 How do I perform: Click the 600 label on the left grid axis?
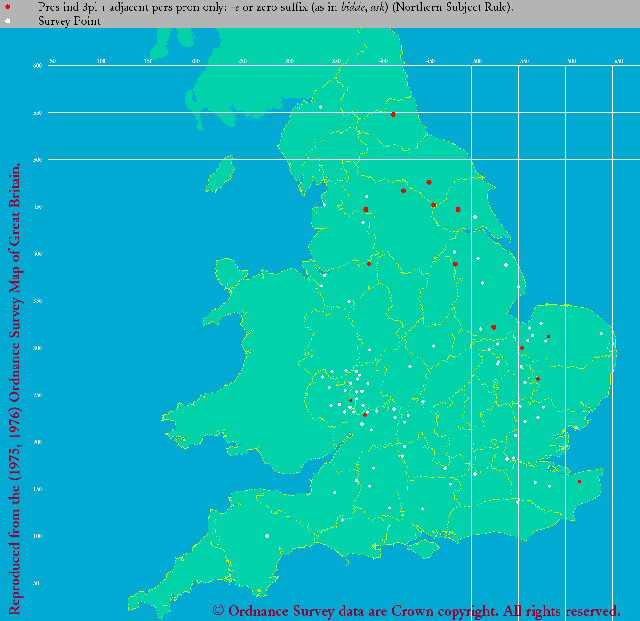(37, 66)
